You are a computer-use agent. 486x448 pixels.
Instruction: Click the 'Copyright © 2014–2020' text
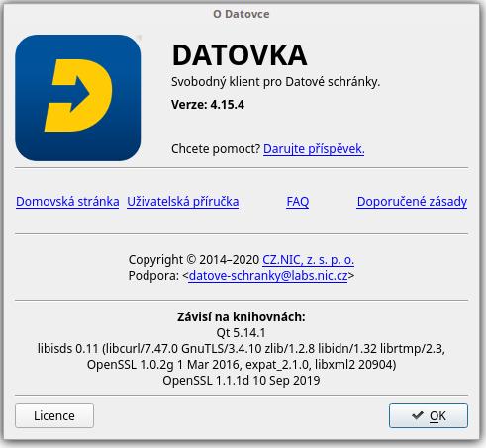(194, 260)
